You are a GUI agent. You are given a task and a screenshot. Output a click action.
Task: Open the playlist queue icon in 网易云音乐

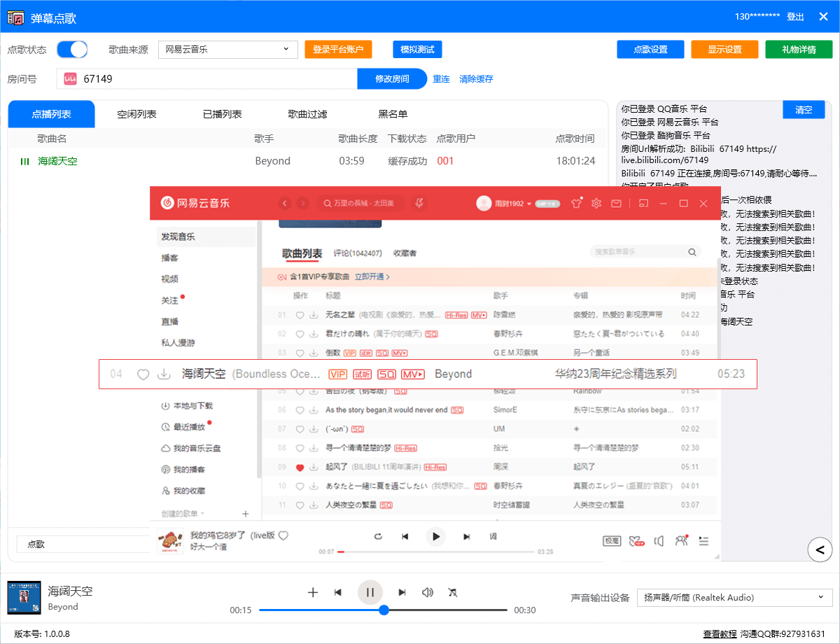coord(703,540)
